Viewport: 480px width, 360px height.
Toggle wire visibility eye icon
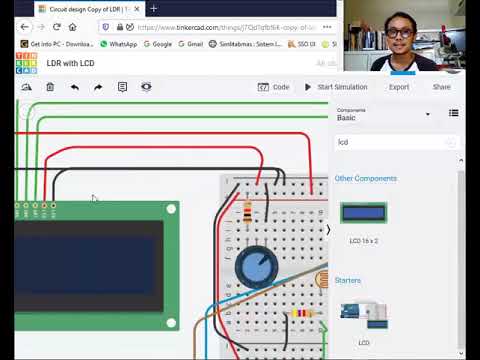(146, 87)
